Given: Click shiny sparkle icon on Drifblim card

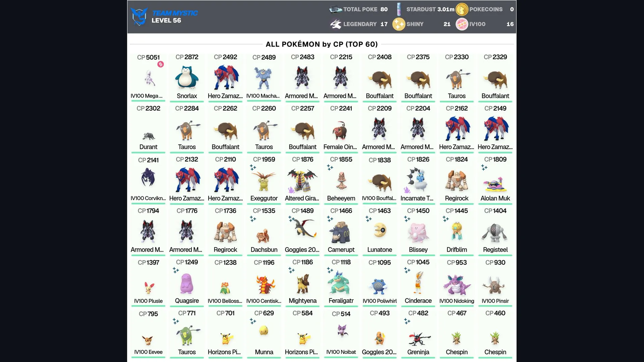Looking at the screenshot, I should [446, 219].
